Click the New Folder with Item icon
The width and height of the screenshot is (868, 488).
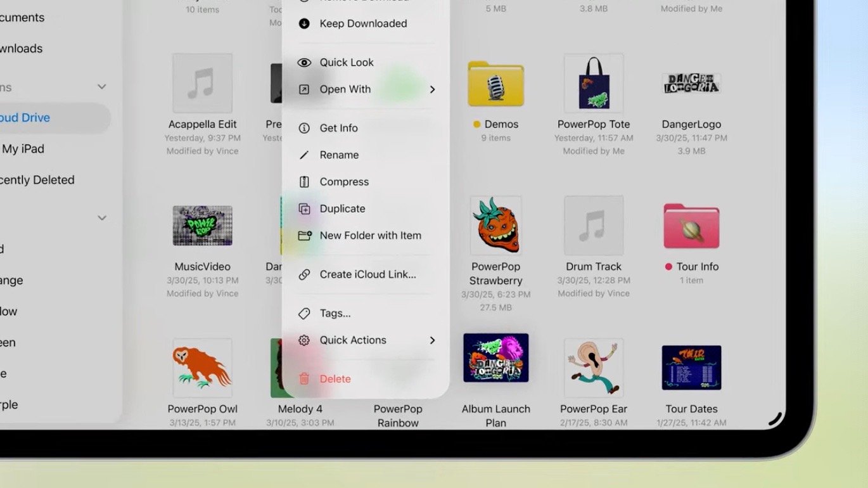pos(305,235)
